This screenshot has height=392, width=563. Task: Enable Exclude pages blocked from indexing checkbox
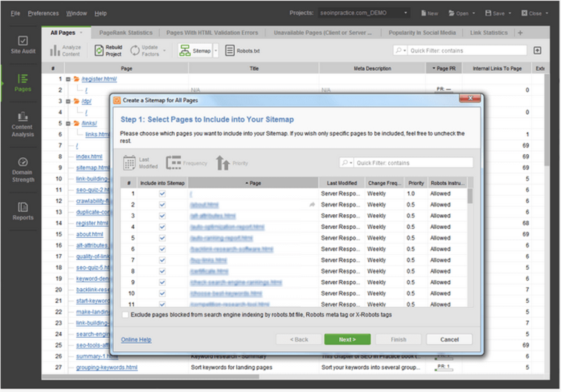pyautogui.click(x=124, y=315)
